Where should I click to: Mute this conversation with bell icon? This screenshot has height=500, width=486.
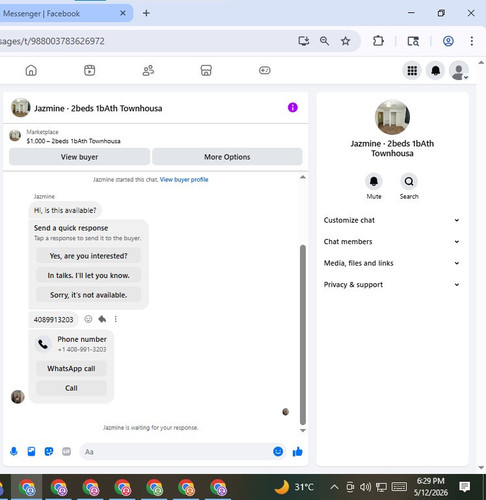click(x=374, y=181)
